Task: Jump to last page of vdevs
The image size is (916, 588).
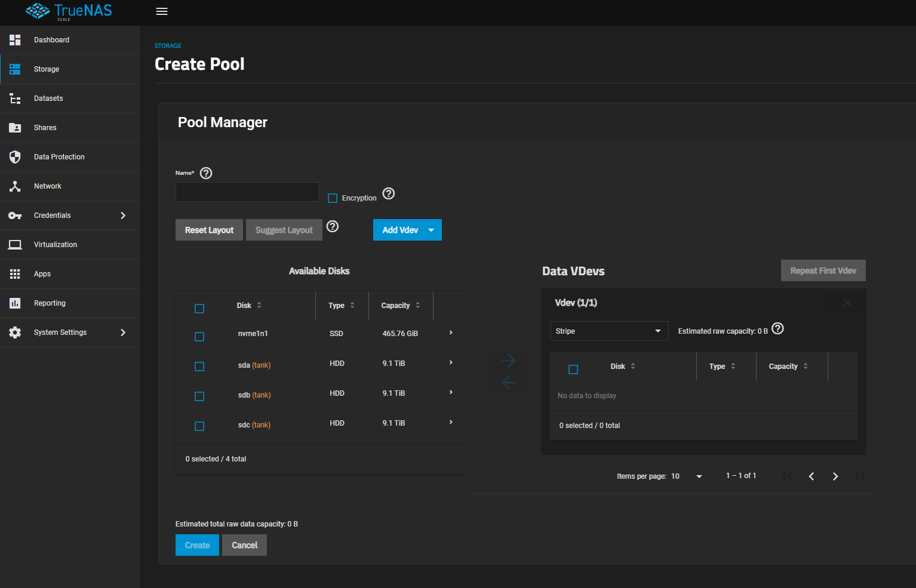Action: [859, 476]
